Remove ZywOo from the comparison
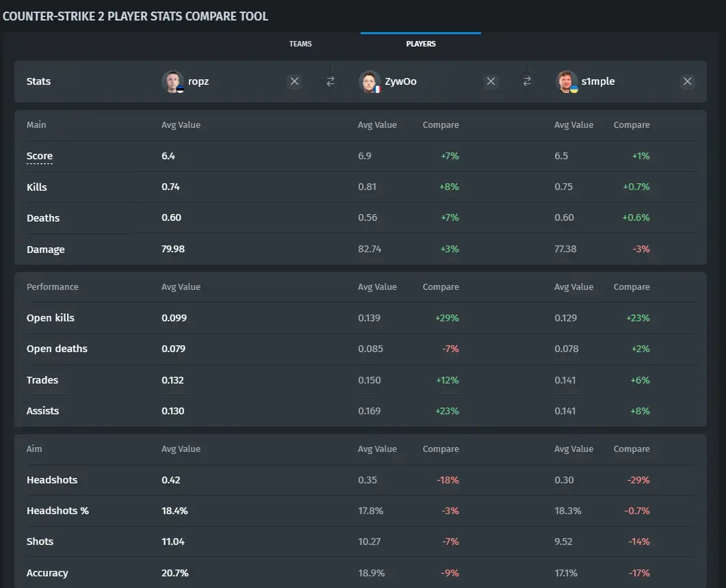The image size is (726, 588). [491, 81]
